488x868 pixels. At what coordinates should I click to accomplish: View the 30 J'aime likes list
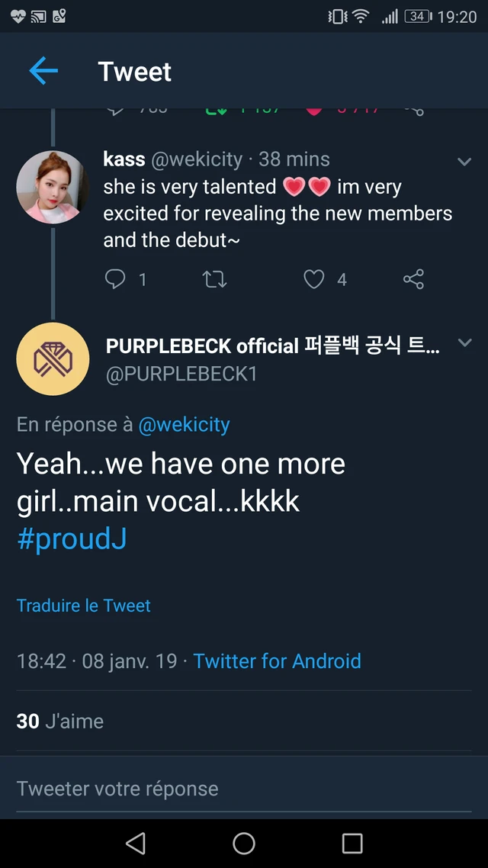pos(59,722)
